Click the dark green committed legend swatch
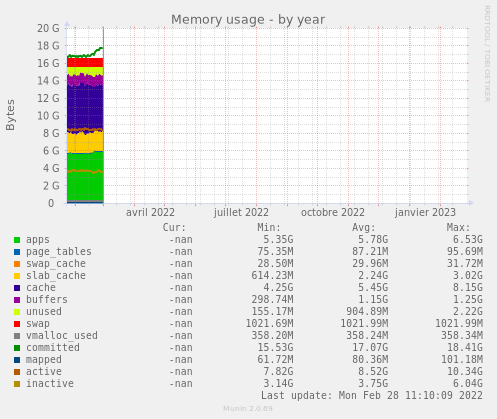Image resolution: width=497 pixels, height=419 pixels. [x=17, y=348]
